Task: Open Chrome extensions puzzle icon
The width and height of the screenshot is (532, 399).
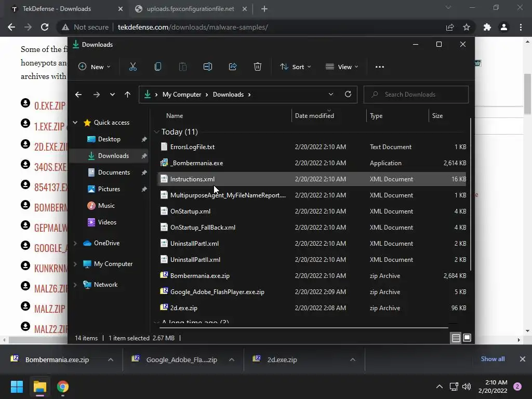Action: pos(487,27)
